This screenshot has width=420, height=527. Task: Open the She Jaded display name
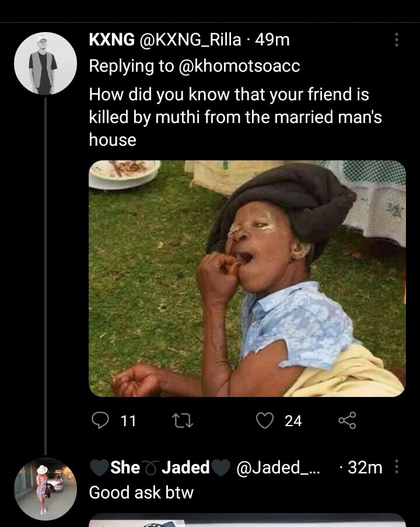click(159, 467)
